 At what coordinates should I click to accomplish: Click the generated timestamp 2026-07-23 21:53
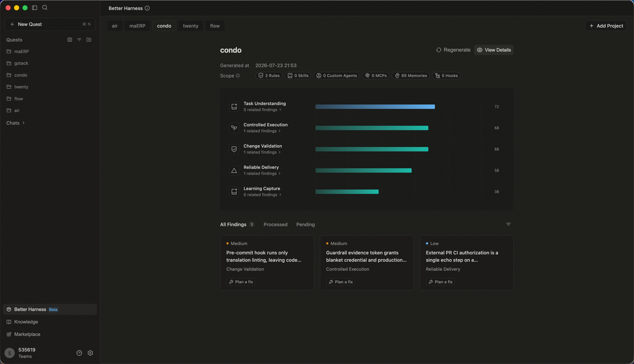(x=276, y=66)
